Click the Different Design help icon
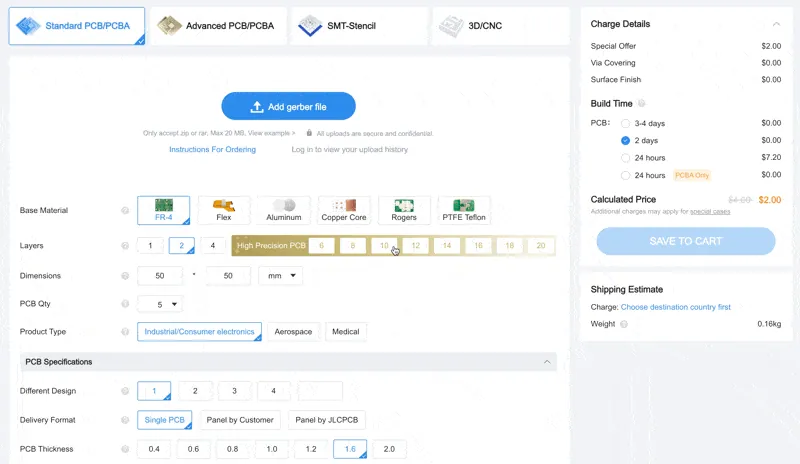This screenshot has width=800, height=464. [125, 391]
